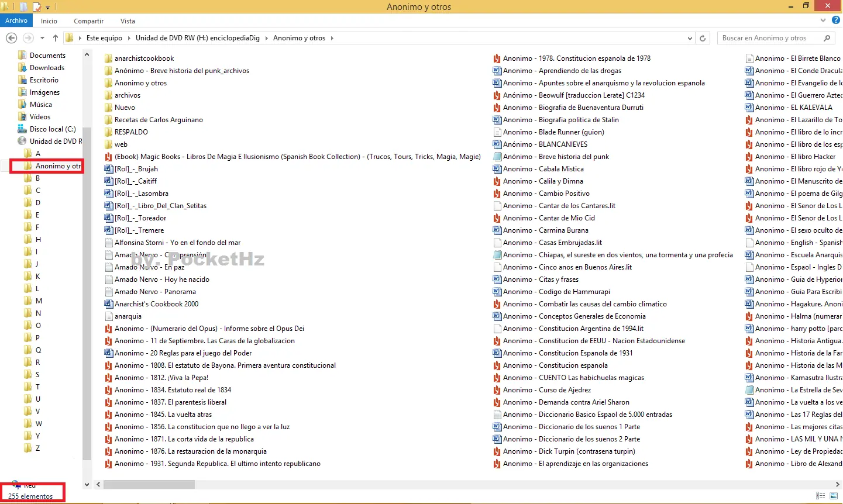This screenshot has width=843, height=504.
Task: Click the file icon beside Anonimo - Citas y frases
Action: 497,279
